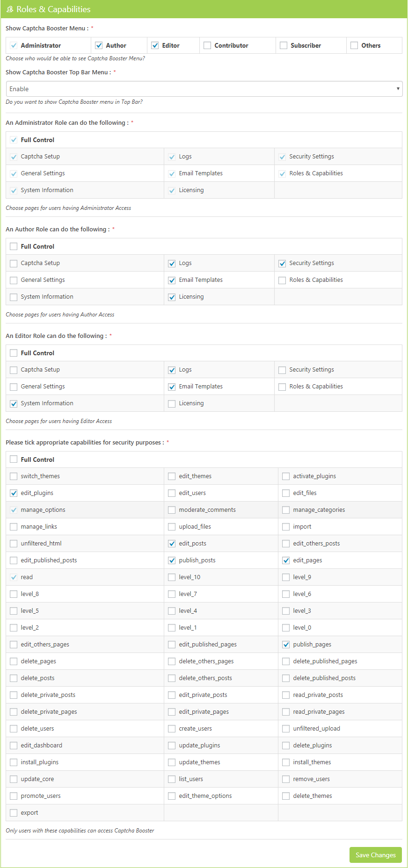Enable the Contributor role checkbox
The width and height of the screenshot is (408, 868).
pyautogui.click(x=207, y=45)
